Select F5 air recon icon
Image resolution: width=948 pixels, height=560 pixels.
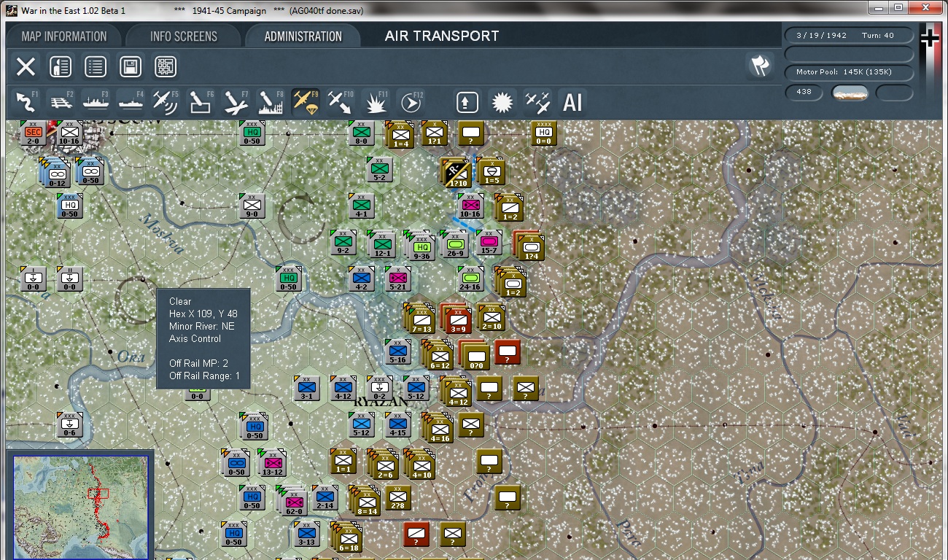[x=166, y=102]
